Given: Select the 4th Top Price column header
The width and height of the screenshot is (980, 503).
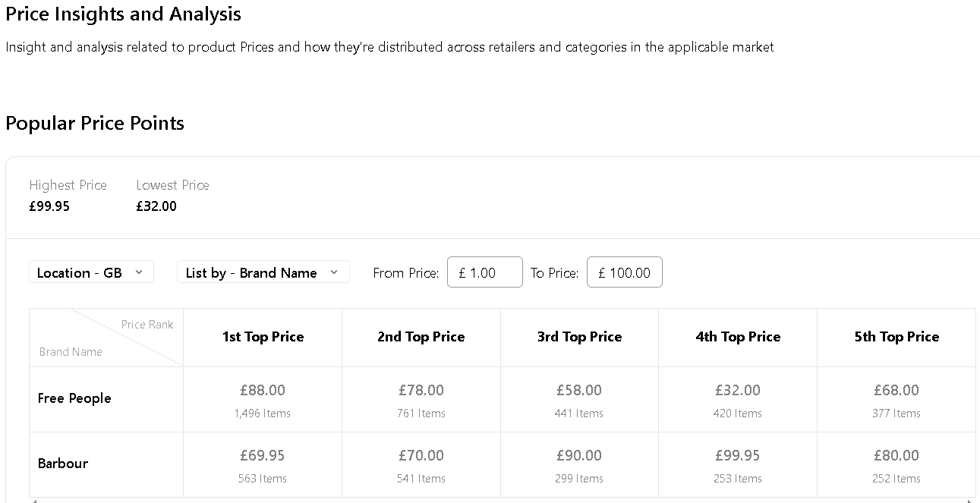Looking at the screenshot, I should (x=738, y=337).
